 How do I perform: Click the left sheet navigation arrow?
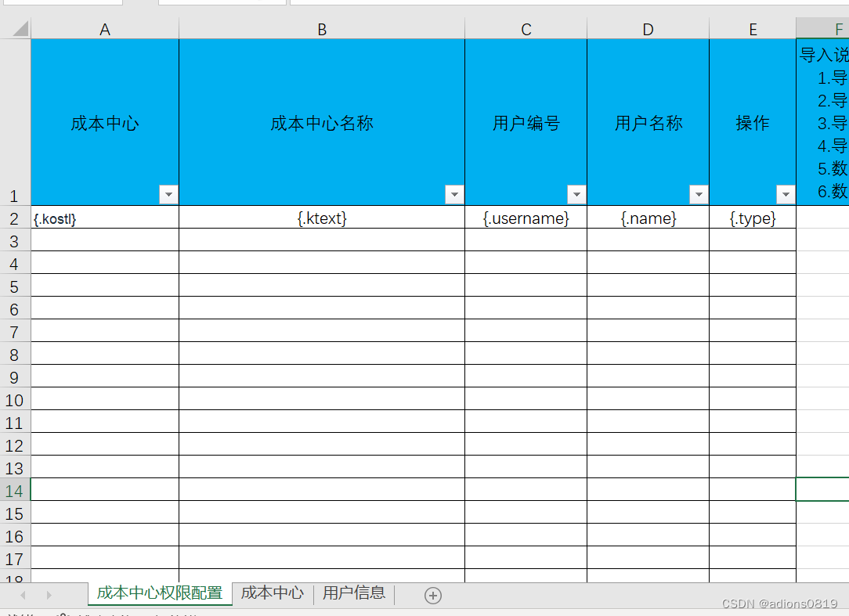21,595
